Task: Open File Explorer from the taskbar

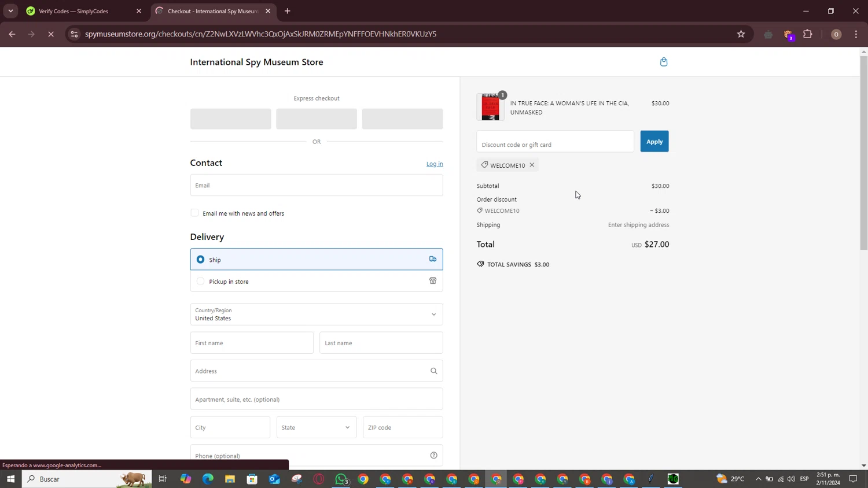Action: pyautogui.click(x=230, y=479)
